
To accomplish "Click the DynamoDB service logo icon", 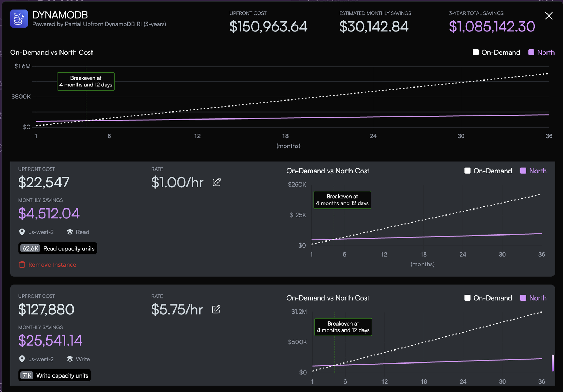I will 19,19.
